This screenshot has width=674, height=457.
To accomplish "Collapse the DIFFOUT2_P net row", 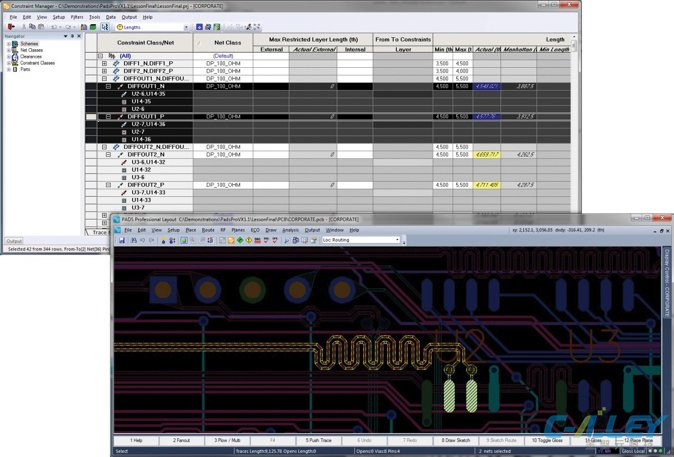I will 108,185.
